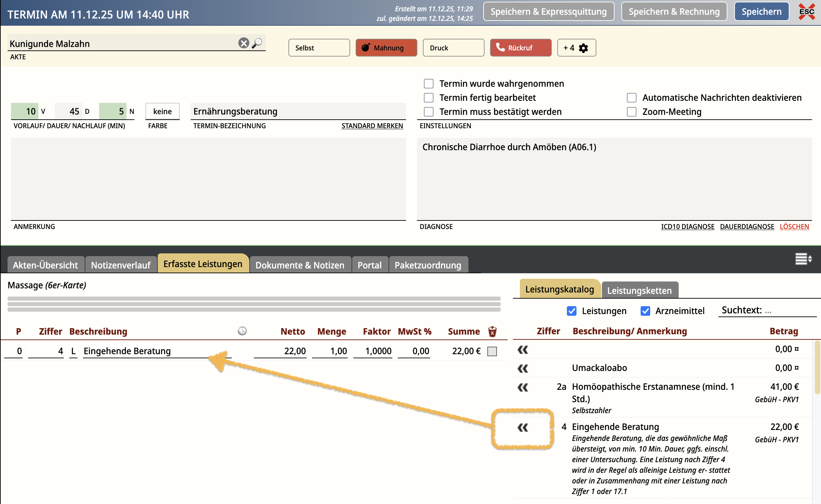This screenshot has width=821, height=504.
Task: Enable Zoom-Meeting checkbox
Action: (x=631, y=112)
